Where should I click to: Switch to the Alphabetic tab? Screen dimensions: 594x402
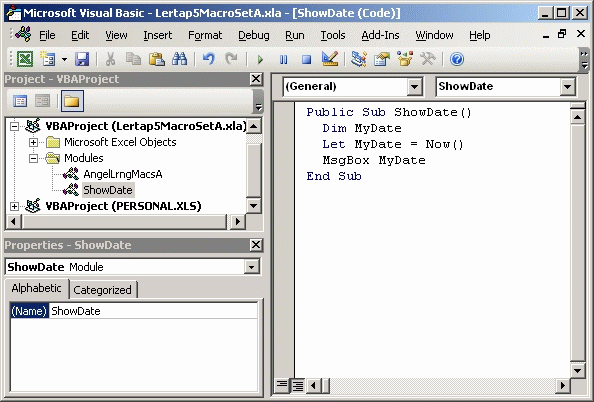36,288
